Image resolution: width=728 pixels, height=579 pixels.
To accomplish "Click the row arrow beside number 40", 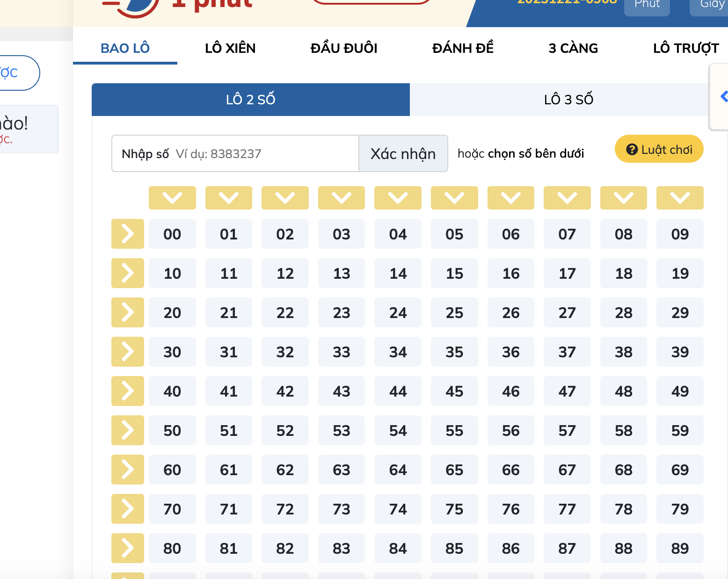I will 128,391.
